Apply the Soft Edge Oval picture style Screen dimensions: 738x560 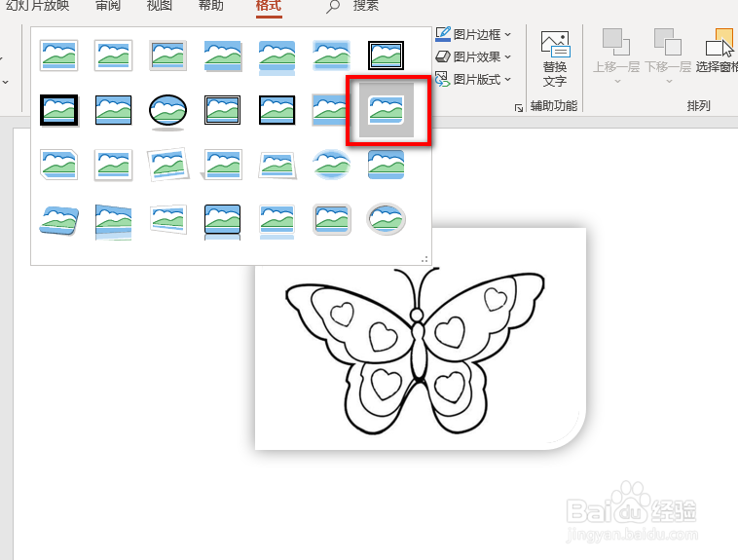tap(332, 165)
